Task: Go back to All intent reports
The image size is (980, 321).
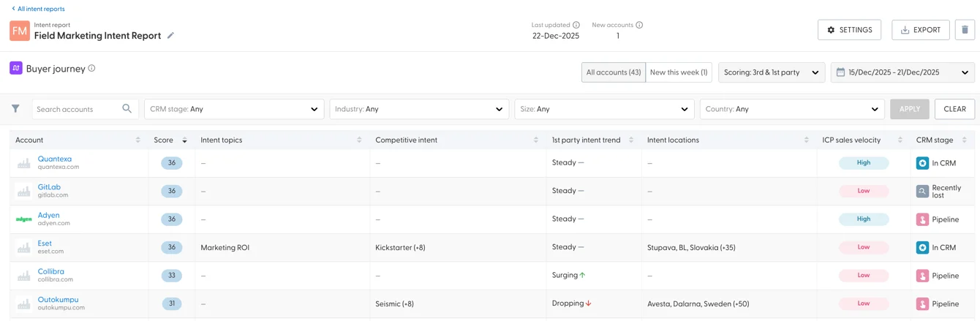Action: [x=38, y=9]
